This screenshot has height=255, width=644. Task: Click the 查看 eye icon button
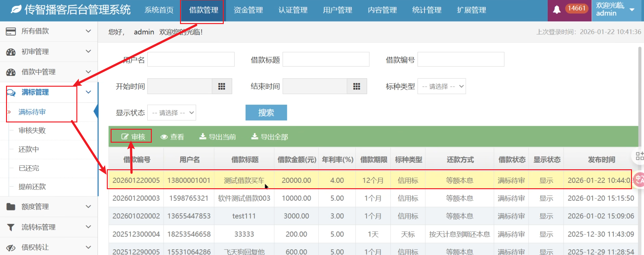click(172, 137)
